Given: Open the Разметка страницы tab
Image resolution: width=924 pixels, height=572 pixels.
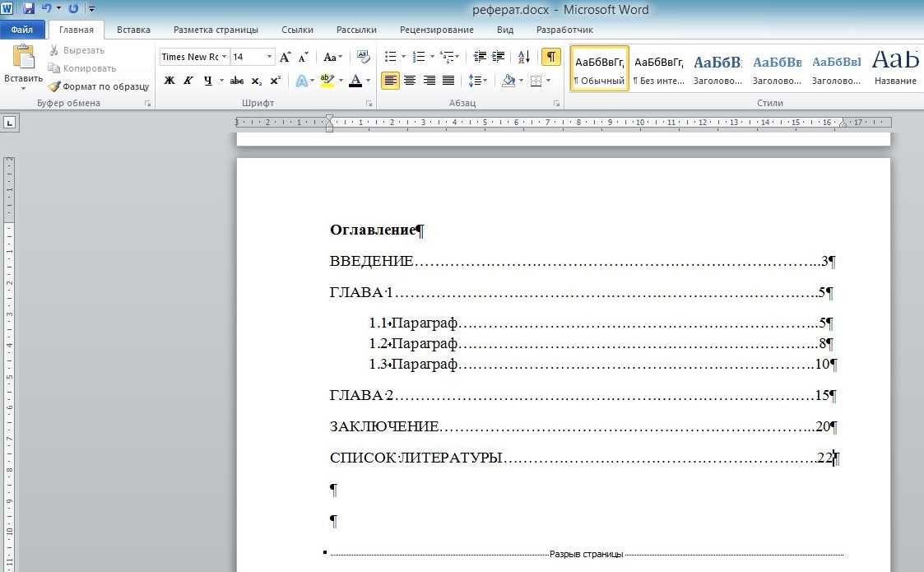Looking at the screenshot, I should coord(216,30).
